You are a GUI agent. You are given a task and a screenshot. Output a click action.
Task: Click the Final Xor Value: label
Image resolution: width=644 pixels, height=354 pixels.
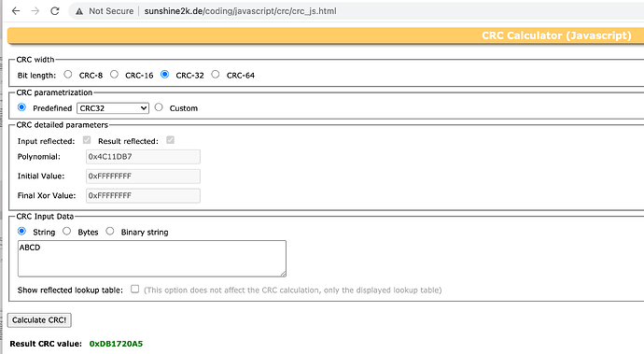(x=47, y=195)
